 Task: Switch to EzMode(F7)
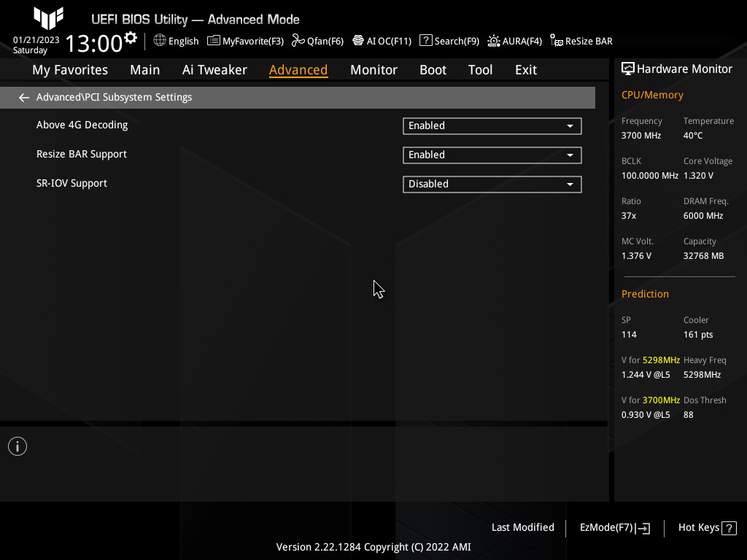click(x=606, y=528)
